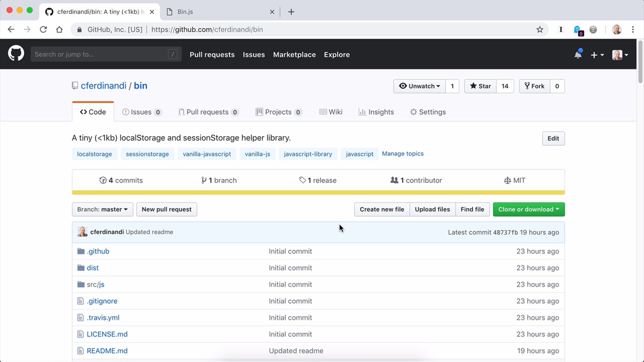Open the Pull requests repository tab
The width and height of the screenshot is (644, 362).
point(208,112)
